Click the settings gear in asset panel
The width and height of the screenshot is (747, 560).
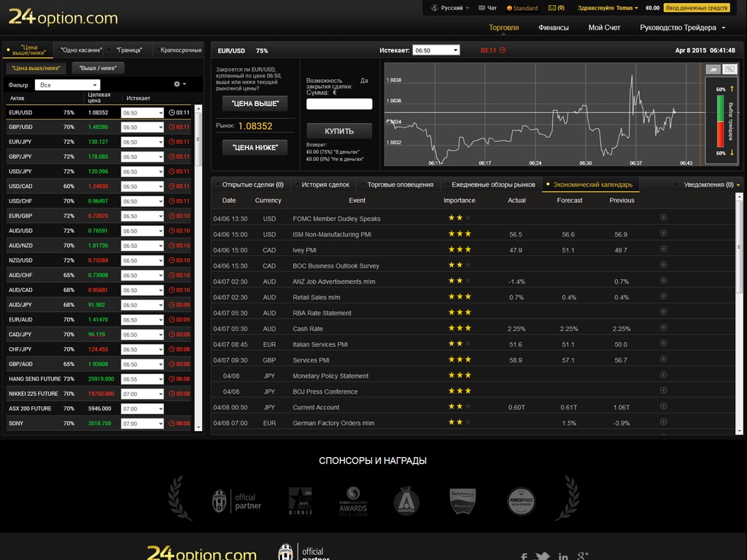coord(177,85)
